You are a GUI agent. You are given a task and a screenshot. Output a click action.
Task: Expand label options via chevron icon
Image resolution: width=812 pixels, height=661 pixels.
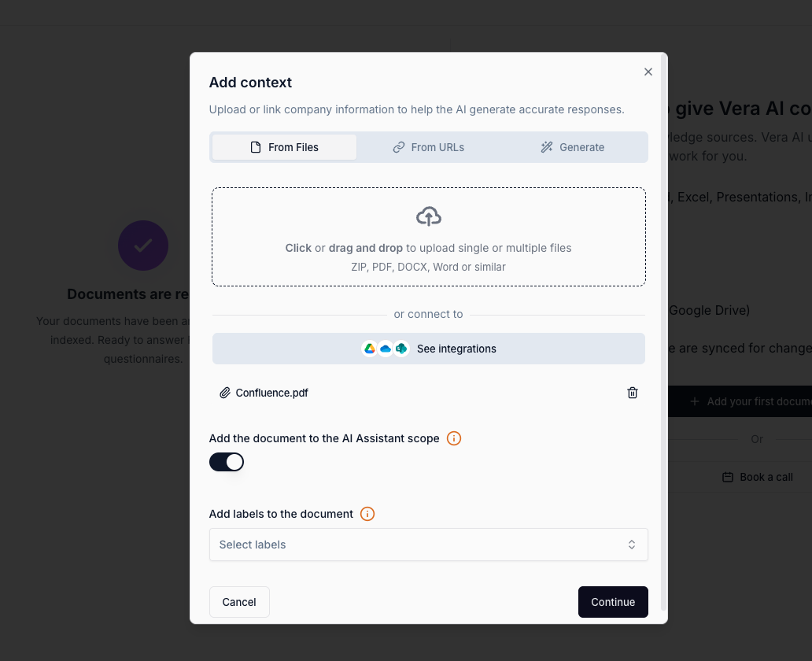[x=631, y=544]
